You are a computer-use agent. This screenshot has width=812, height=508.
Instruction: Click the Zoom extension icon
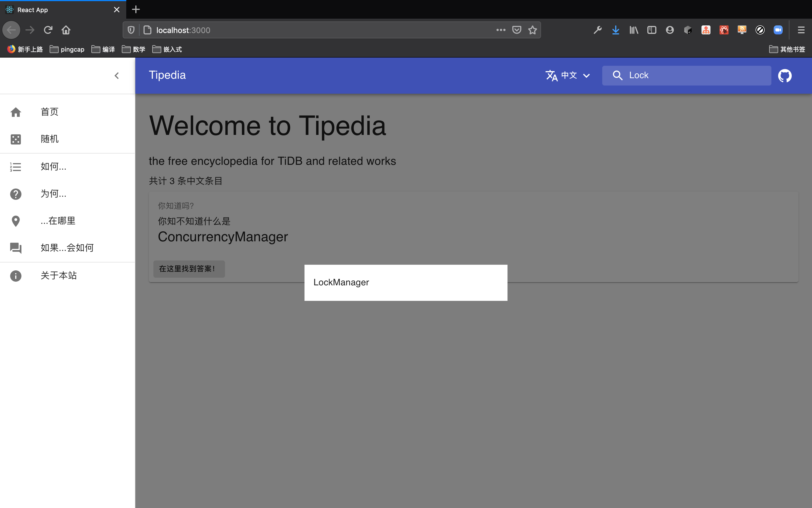[x=778, y=30]
